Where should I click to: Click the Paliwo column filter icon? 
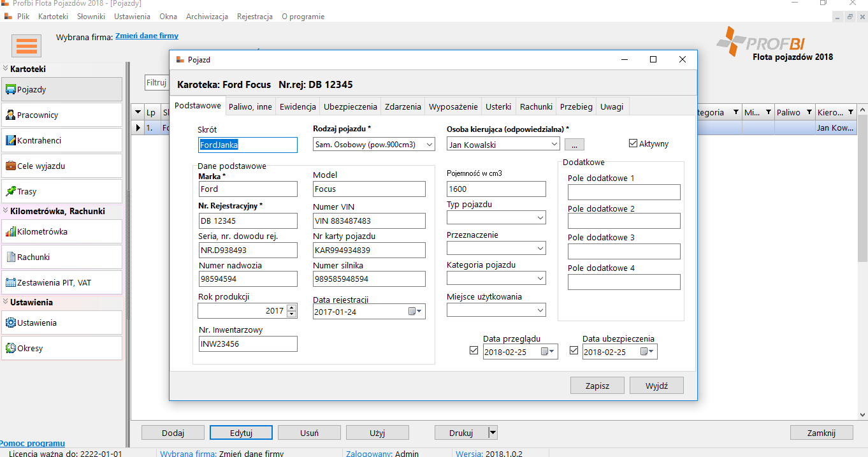click(x=809, y=112)
